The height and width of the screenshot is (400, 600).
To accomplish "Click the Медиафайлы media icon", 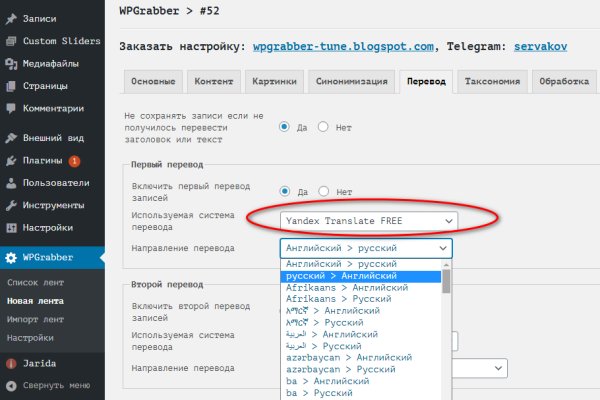I will click(11, 64).
